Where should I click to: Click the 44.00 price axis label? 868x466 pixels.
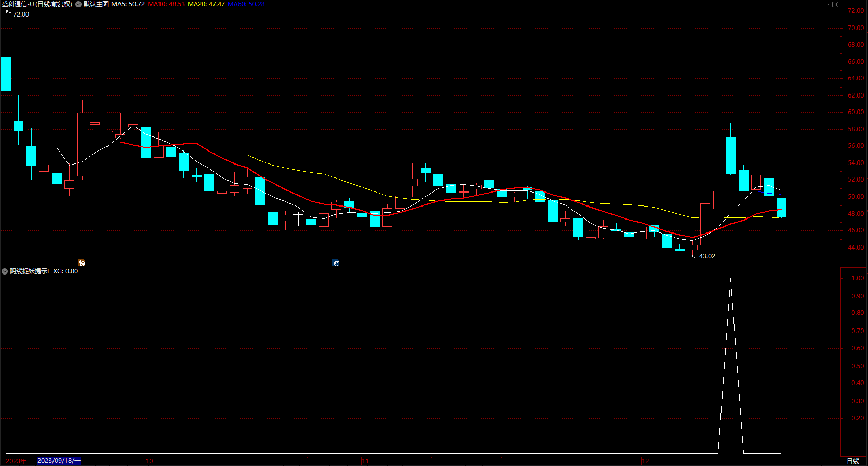[856, 248]
